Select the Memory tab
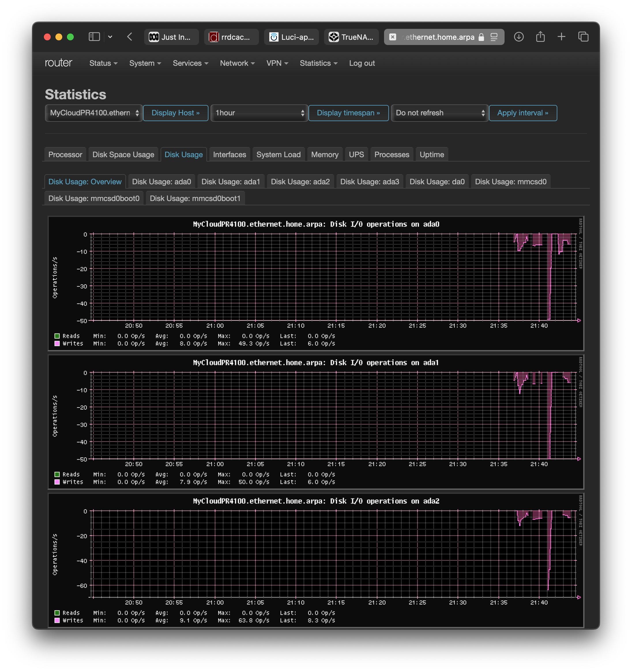The width and height of the screenshot is (632, 672). pyautogui.click(x=325, y=155)
